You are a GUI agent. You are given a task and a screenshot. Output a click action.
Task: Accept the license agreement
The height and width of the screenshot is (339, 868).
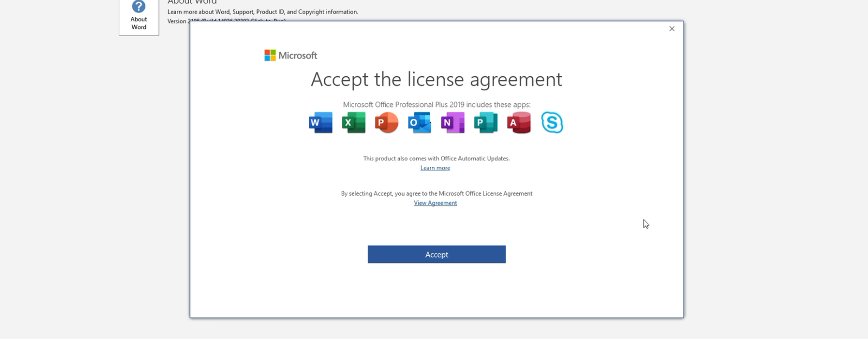437,254
